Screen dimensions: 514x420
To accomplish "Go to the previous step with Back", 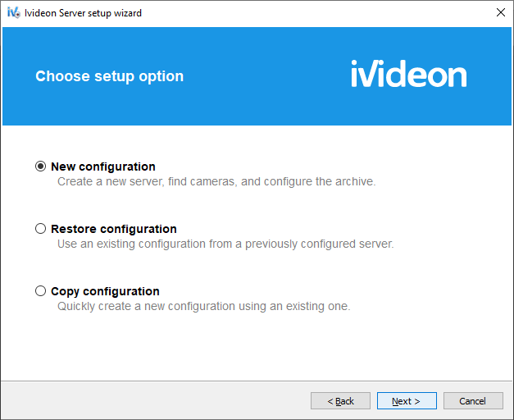I will (x=340, y=400).
